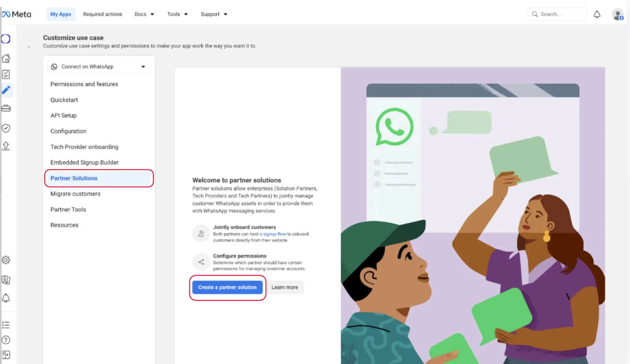Open the checklist icon in the sidebar
This screenshot has width=630, height=364.
(6, 74)
